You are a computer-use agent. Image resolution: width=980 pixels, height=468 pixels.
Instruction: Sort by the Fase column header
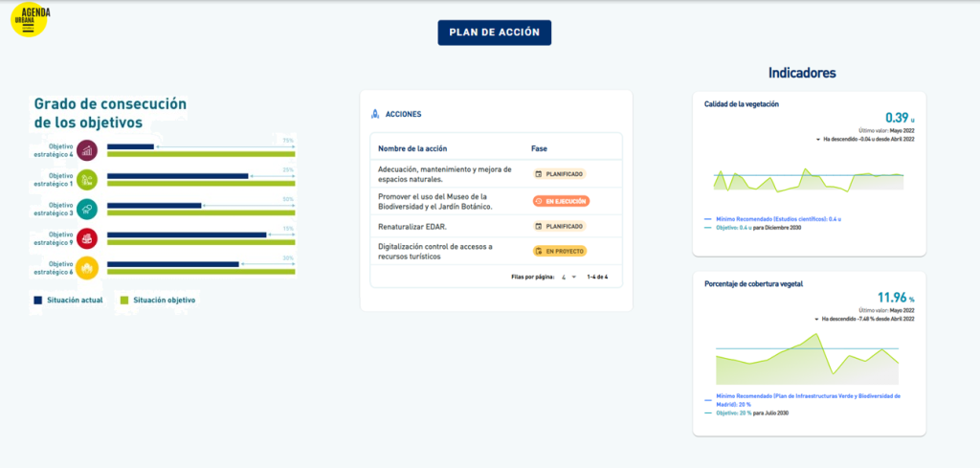click(540, 148)
